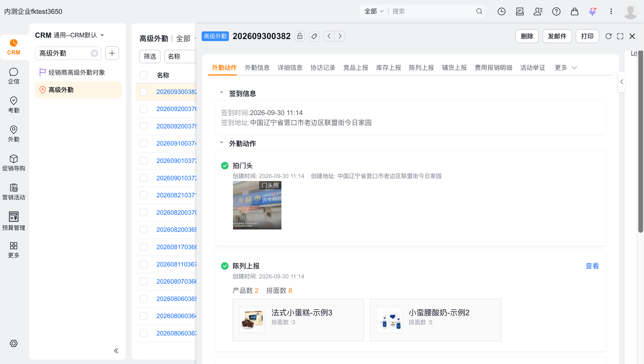Check the row 202609100374 checkbox
The height and width of the screenshot is (364, 644).
click(144, 144)
